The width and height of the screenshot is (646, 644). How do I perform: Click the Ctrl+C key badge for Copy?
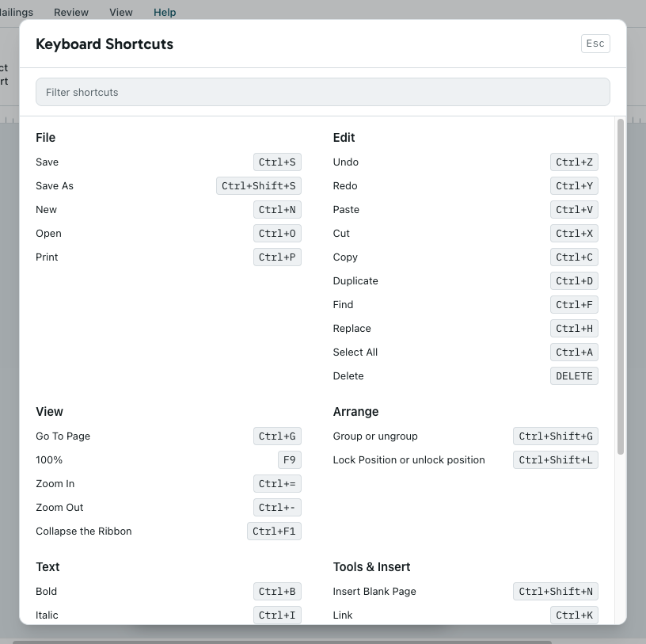pos(574,257)
